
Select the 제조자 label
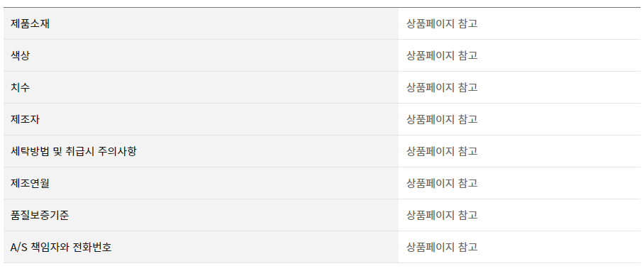[25, 119]
